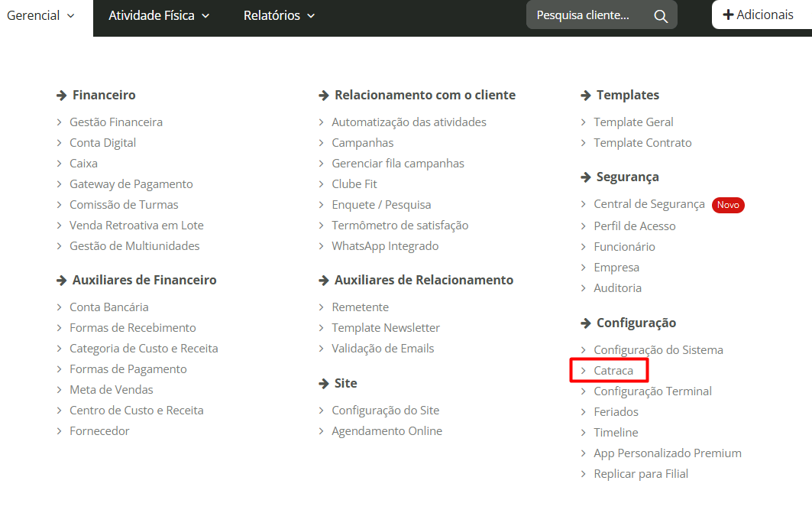Select Agendamento Online
Viewport: 812px width, 526px height.
pos(387,431)
